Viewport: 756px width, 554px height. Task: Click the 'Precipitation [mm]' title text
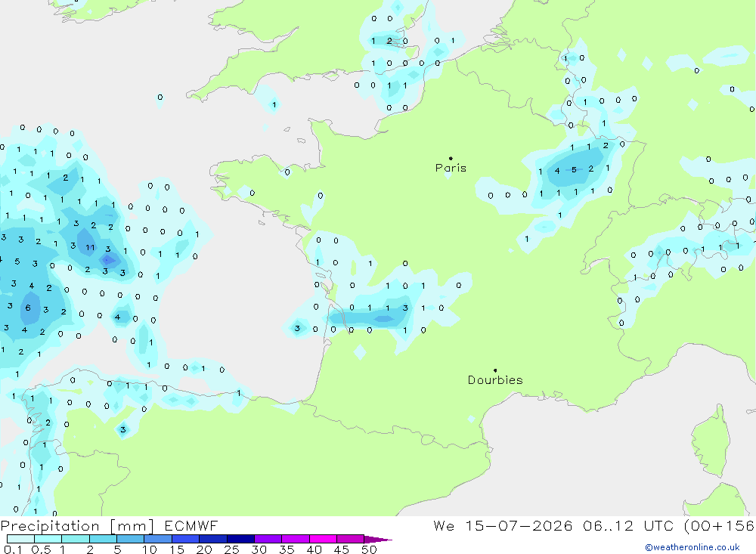click(x=78, y=526)
